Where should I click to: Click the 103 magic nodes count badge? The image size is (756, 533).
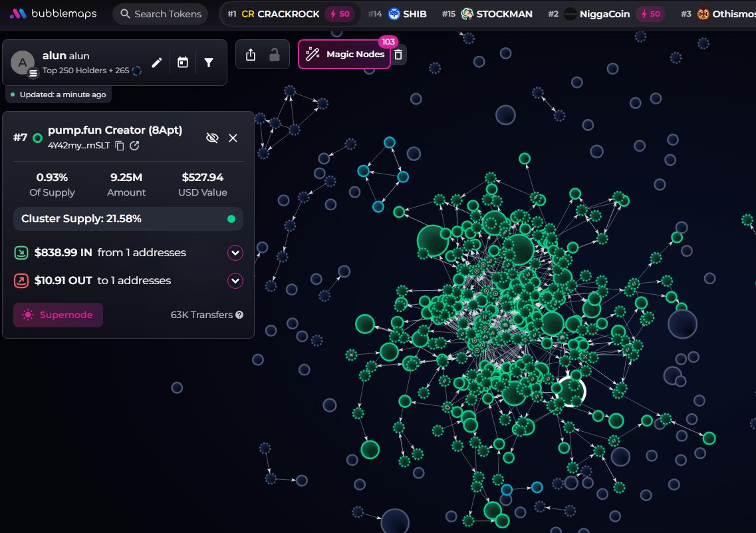point(388,42)
